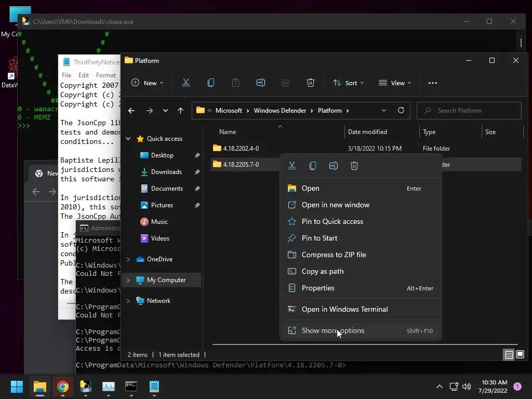Collapse the Quick access tree
Viewport: 532px width, 399px height.
click(128, 138)
